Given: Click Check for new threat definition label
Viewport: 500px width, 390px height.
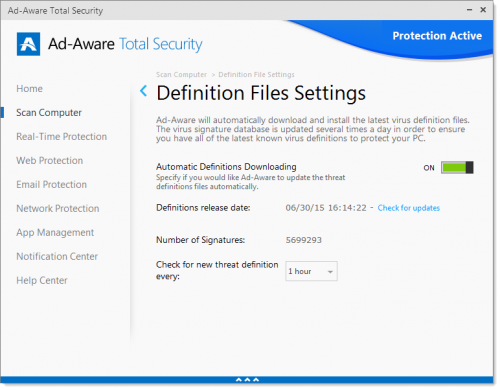Looking at the screenshot, I should pyautogui.click(x=217, y=270).
